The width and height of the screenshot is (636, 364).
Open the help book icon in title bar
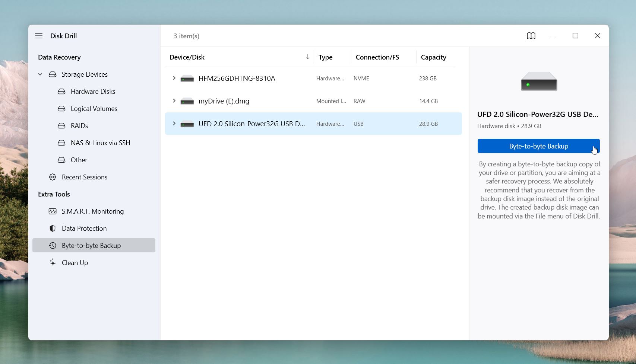click(x=531, y=36)
